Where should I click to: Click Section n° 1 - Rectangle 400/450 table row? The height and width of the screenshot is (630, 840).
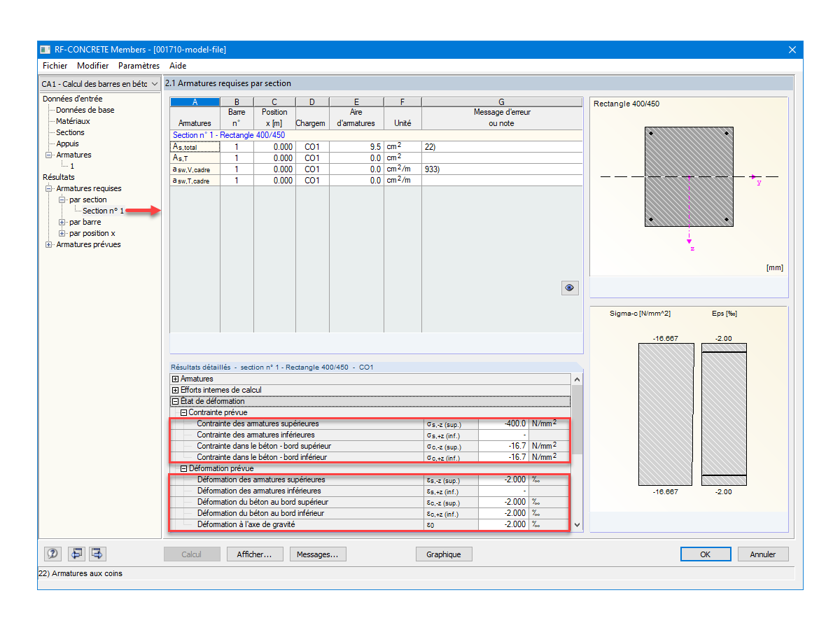point(377,135)
